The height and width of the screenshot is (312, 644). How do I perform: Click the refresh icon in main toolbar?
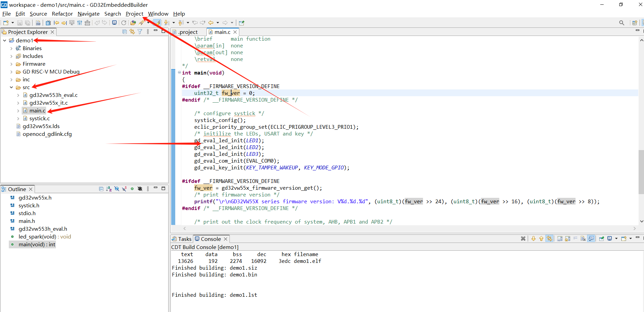[124, 23]
